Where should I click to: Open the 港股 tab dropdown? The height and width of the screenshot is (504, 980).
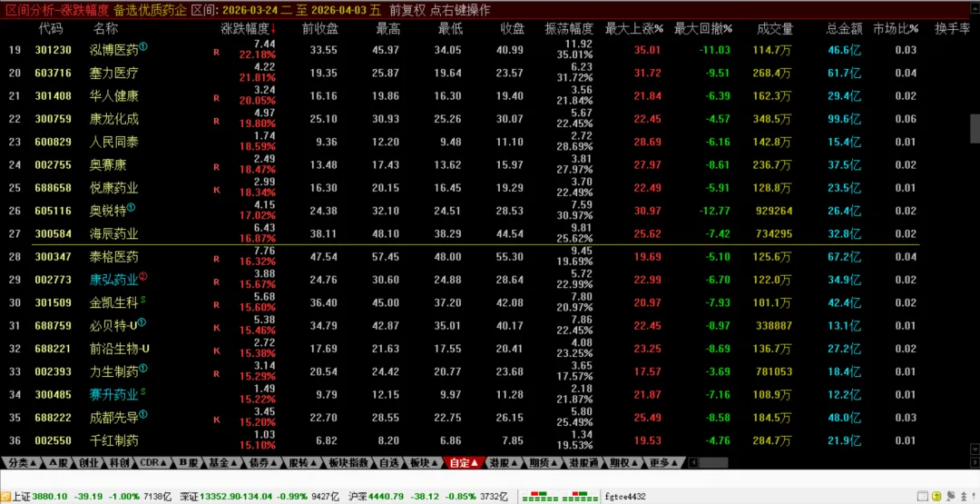503,463
